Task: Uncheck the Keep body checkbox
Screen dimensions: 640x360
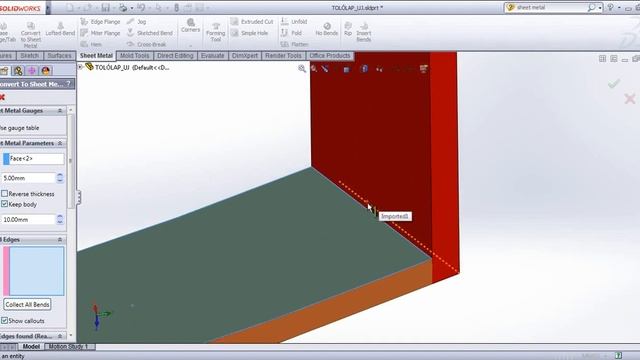Action: pos(4,204)
